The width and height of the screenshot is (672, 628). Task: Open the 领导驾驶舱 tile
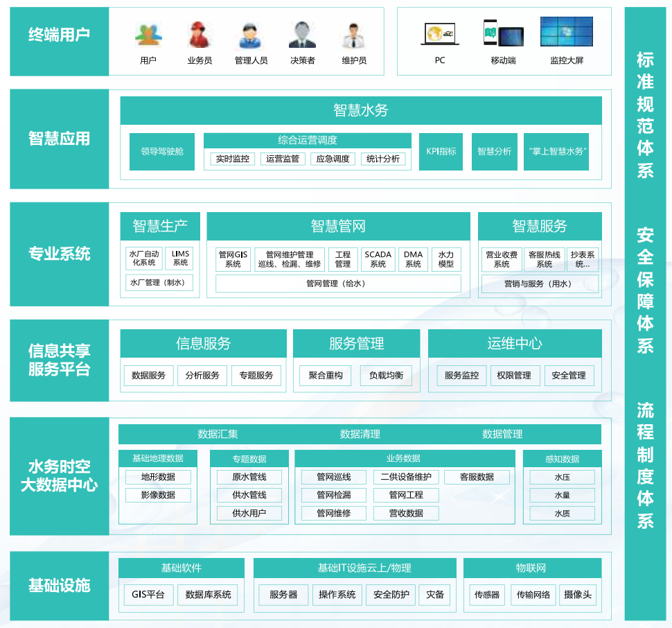tap(162, 152)
